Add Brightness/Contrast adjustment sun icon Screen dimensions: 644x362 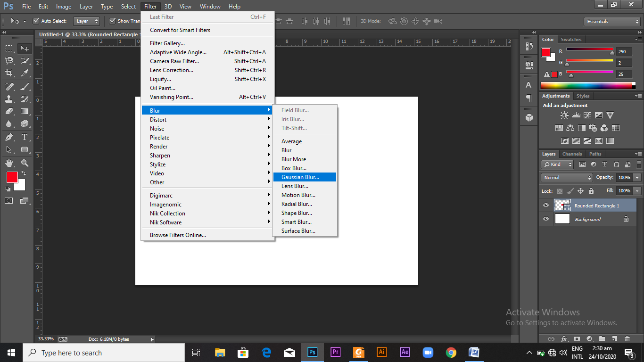564,115
